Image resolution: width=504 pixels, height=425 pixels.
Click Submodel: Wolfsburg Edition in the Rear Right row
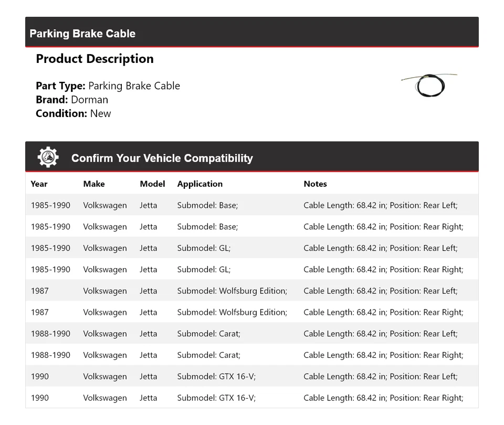[232, 312]
